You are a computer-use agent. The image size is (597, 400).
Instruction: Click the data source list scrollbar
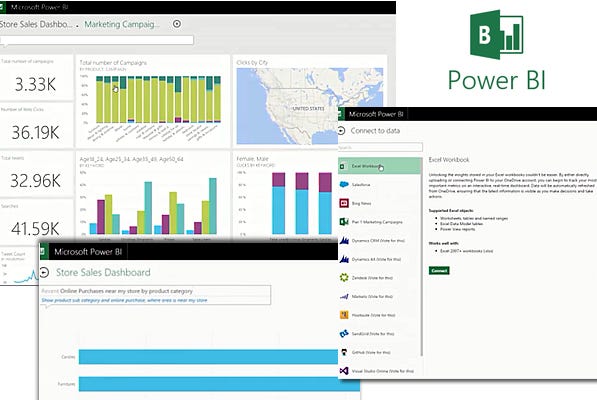coord(421,257)
